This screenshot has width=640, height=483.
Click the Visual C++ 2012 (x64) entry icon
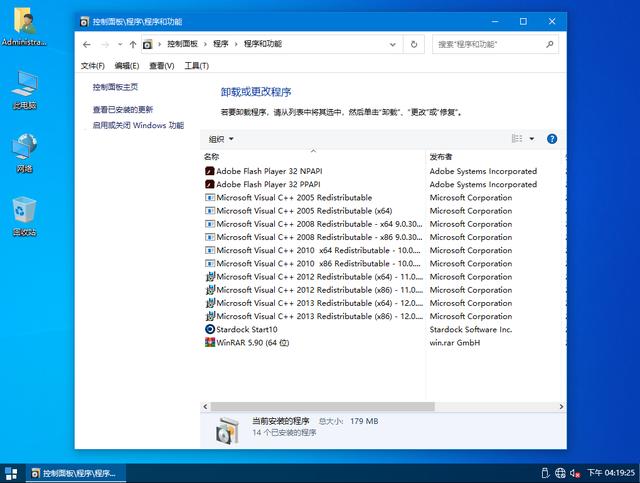(x=210, y=276)
